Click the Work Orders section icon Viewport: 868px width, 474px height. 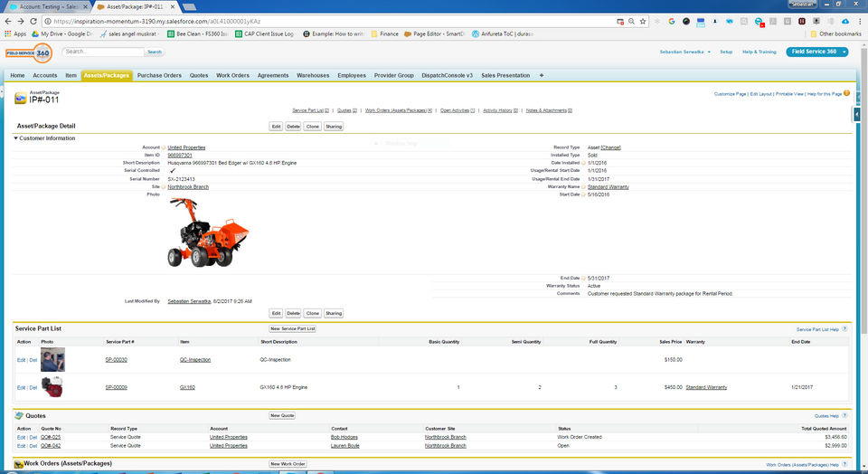[x=18, y=464]
